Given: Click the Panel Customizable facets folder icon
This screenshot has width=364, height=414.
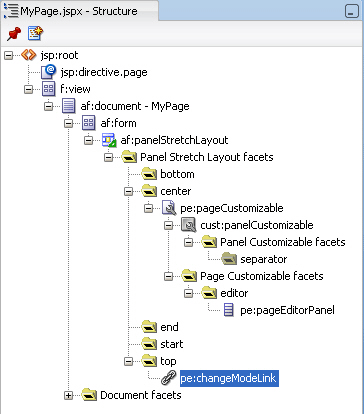Looking at the screenshot, I should (x=209, y=242).
